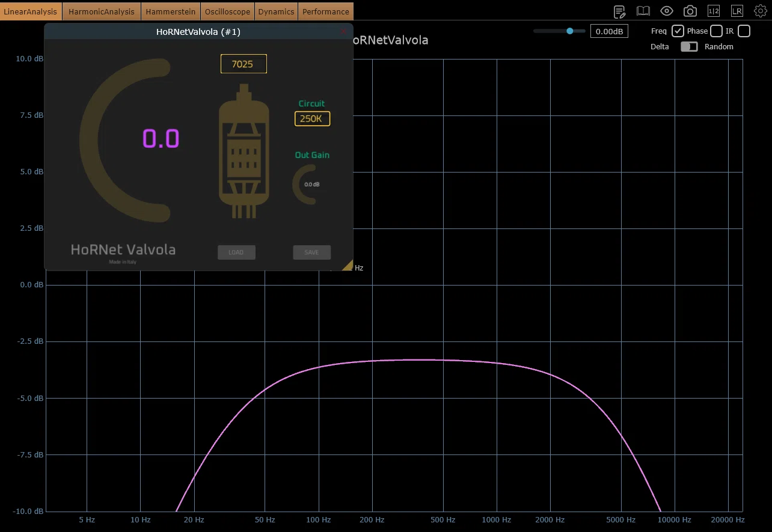Viewport: 772px width, 532px height.
Task: Click the LR channel icon
Action: 737,11
